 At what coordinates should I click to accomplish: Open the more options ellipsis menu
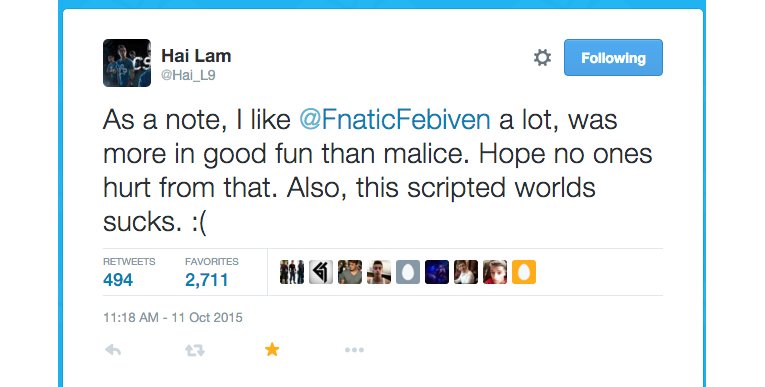(354, 350)
